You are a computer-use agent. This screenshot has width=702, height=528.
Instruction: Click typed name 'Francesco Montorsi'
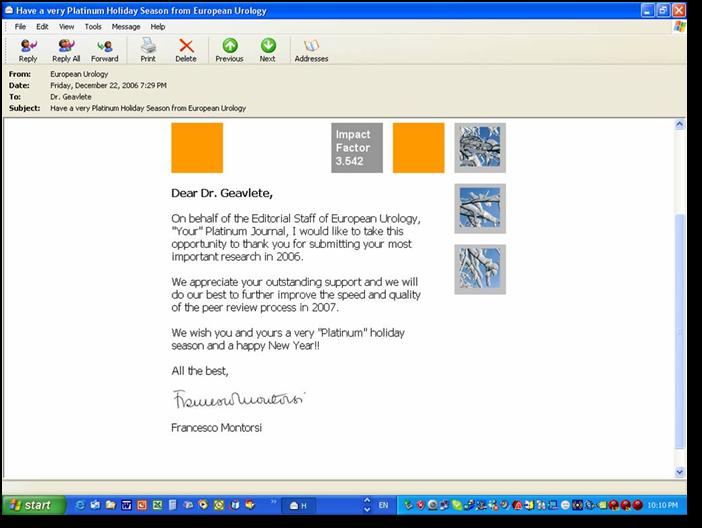[x=216, y=428]
